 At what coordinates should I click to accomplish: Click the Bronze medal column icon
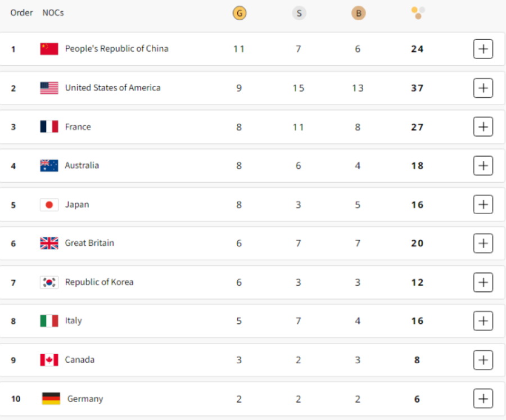tap(358, 13)
